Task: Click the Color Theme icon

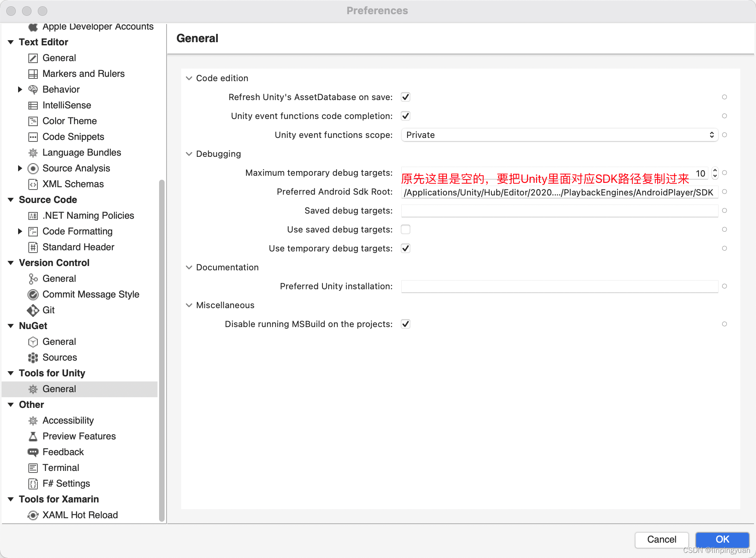Action: pyautogui.click(x=33, y=121)
